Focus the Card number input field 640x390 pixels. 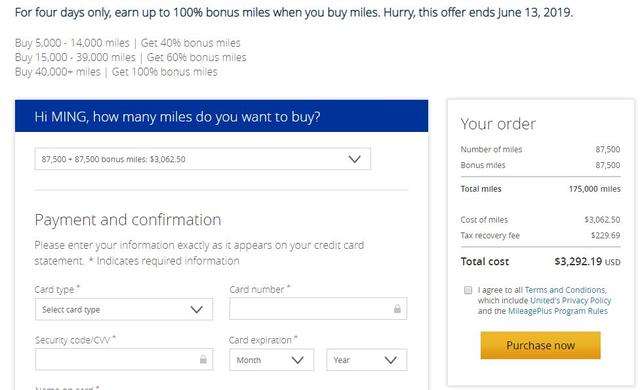click(x=318, y=309)
